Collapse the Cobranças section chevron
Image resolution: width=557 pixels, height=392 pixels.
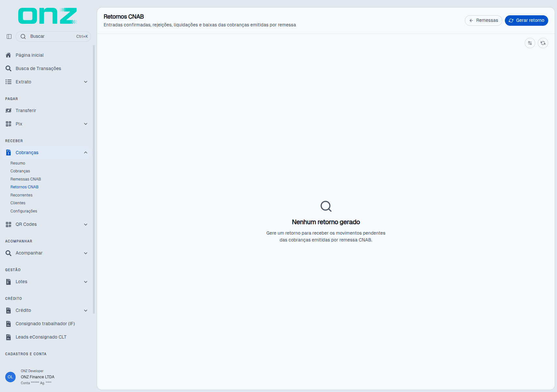86,152
